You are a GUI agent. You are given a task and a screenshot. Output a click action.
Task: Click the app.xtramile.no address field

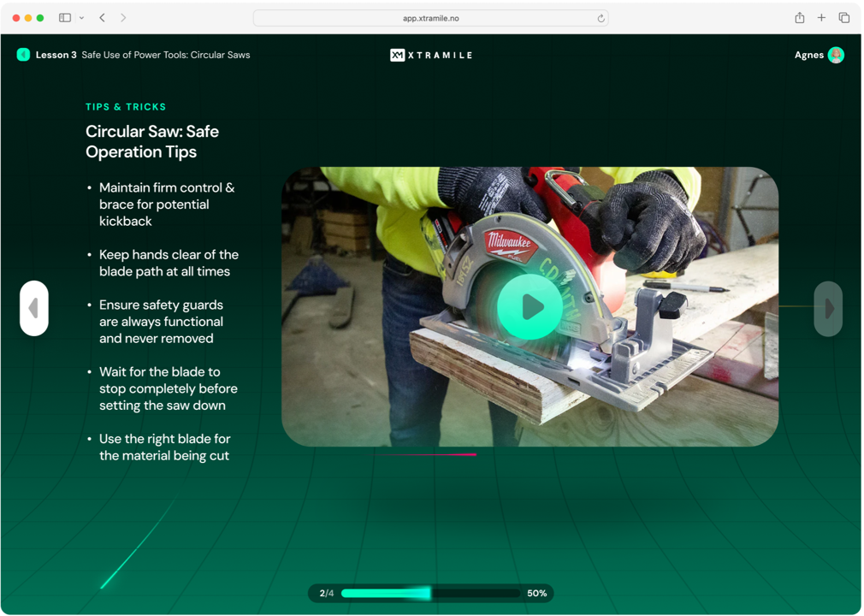[430, 18]
